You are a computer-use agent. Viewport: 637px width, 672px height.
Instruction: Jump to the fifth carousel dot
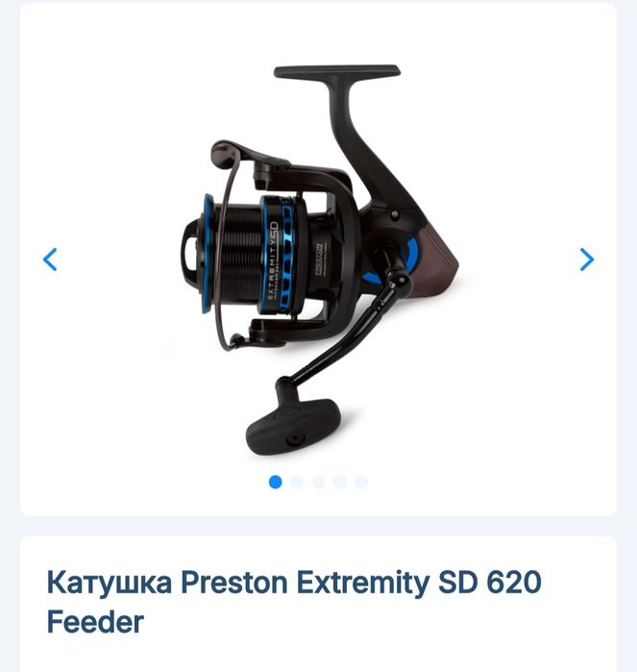361,483
